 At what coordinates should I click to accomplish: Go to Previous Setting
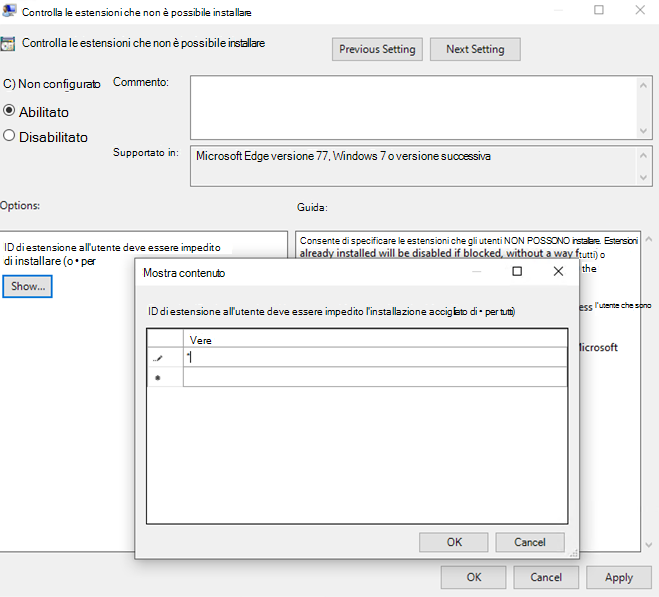tap(377, 49)
